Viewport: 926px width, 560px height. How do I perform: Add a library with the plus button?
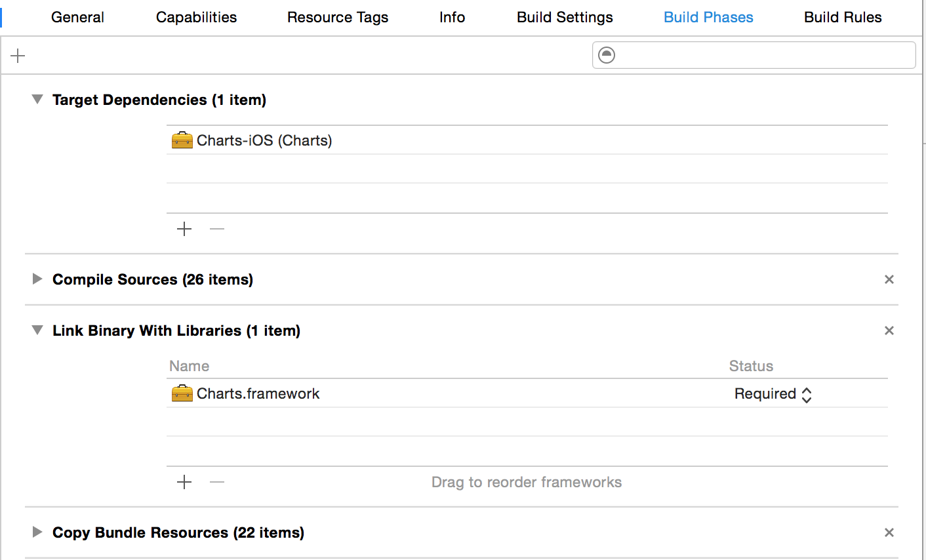(x=184, y=482)
